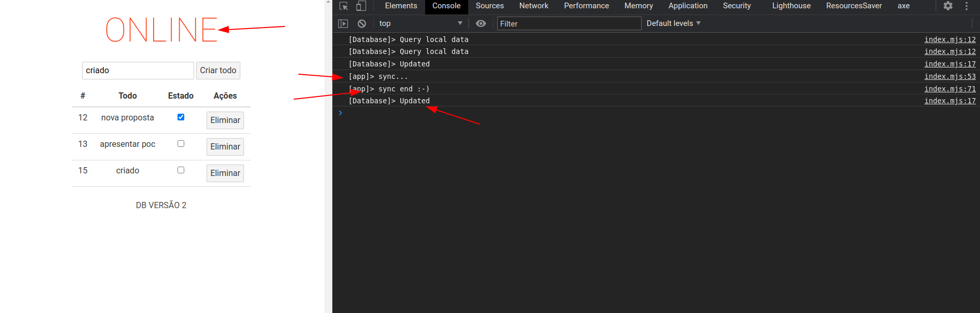Focus the console Filter input field
Screen dimensions: 980x313
coord(569,23)
